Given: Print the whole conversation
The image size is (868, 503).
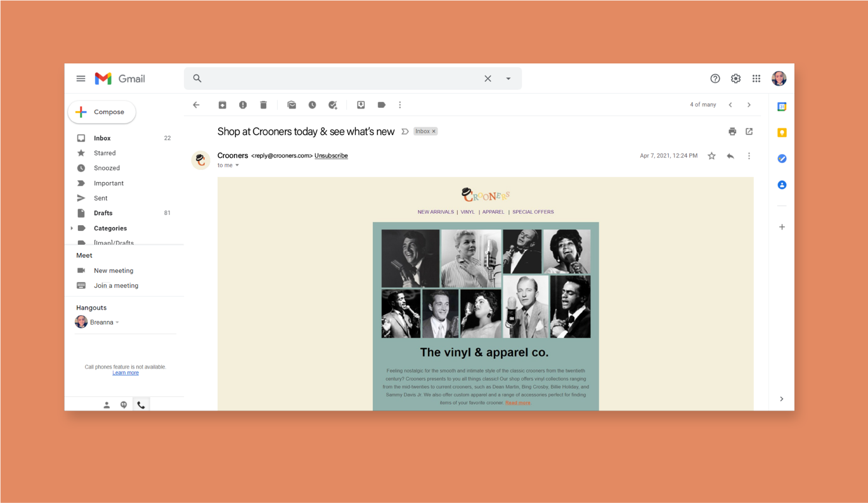Looking at the screenshot, I should tap(732, 131).
